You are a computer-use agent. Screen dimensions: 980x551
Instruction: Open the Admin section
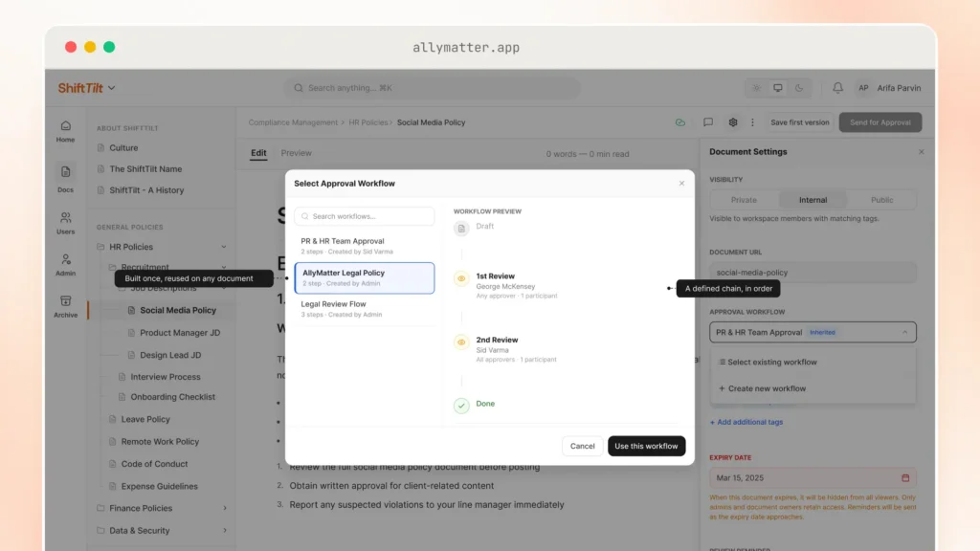pos(65,265)
